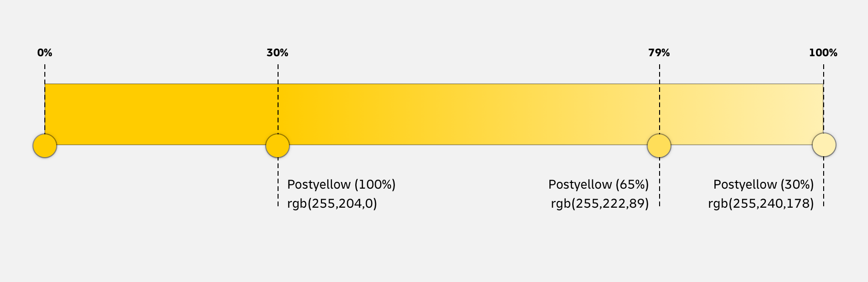Viewport: 868px width, 282px height.
Task: Select the rgb(255,222,89) color value text
Action: [600, 204]
